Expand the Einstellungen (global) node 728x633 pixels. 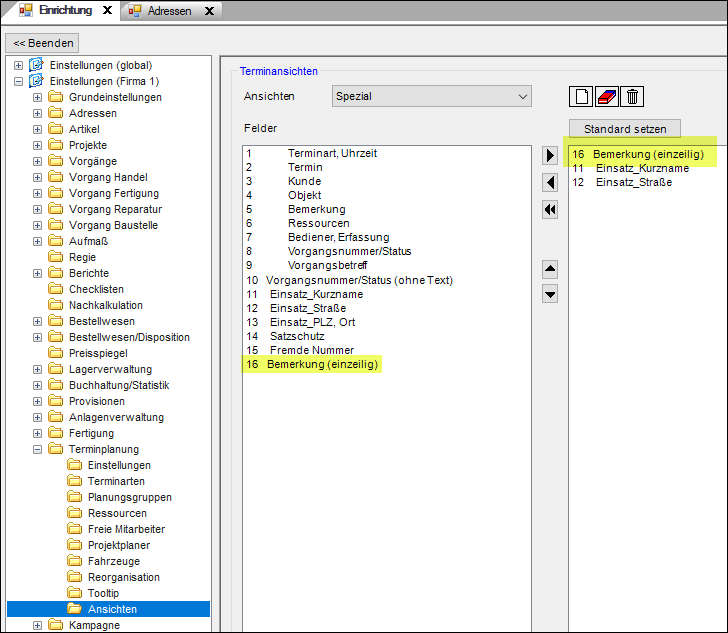(18, 65)
